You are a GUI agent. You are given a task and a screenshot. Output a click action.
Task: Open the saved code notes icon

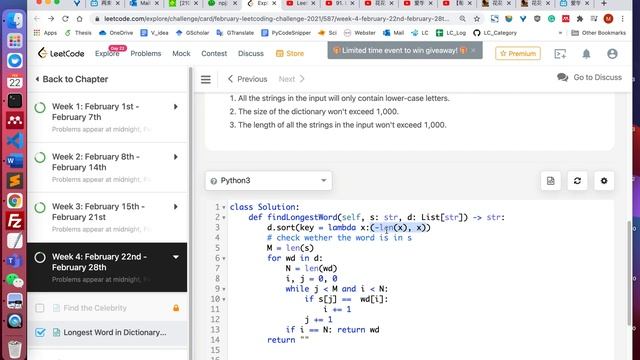(x=551, y=180)
